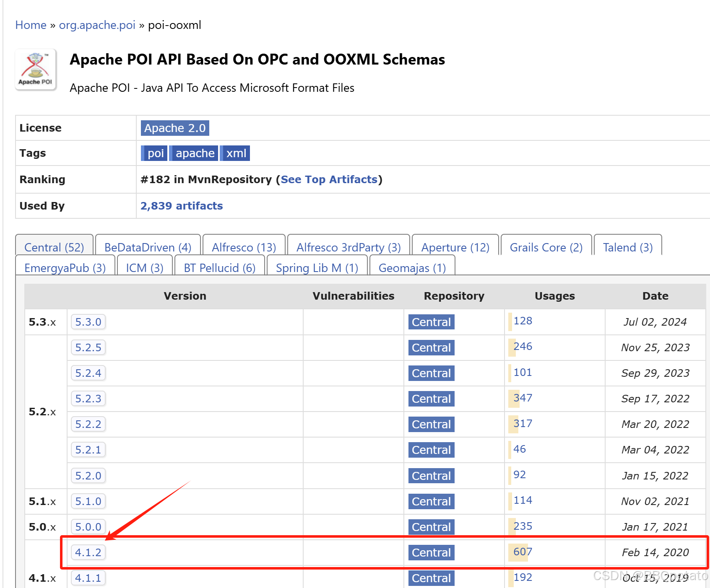Click the 5.0.x version group label
The image size is (710, 588).
[x=42, y=527]
